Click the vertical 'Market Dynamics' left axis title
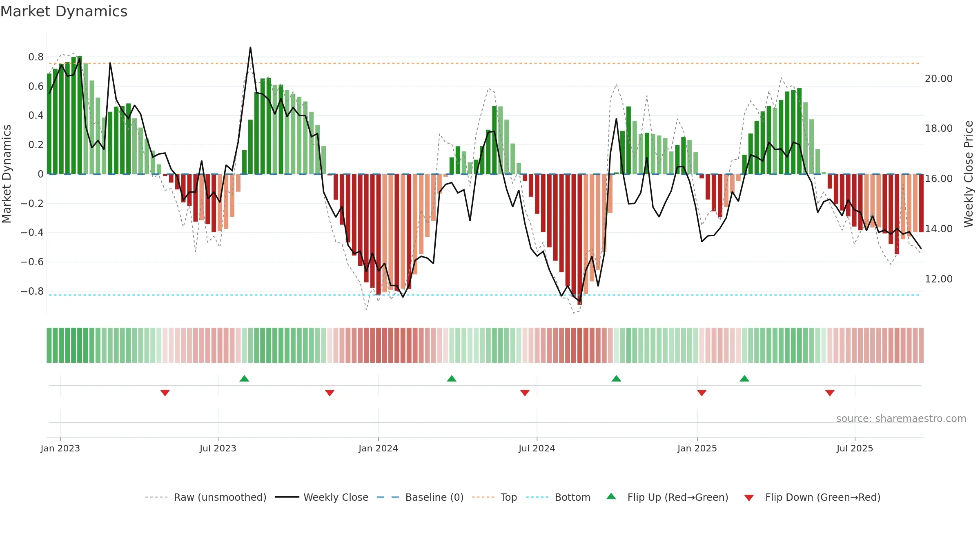980x551 pixels. coord(7,174)
